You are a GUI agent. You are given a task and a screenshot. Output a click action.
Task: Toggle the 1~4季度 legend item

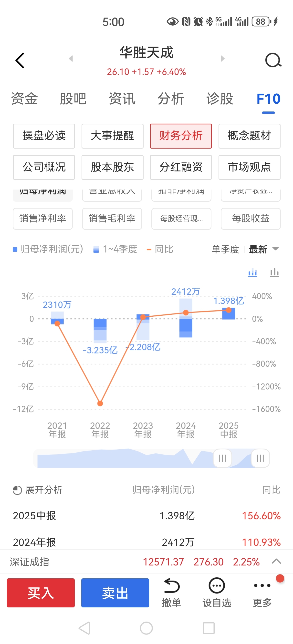pyautogui.click(x=115, y=249)
